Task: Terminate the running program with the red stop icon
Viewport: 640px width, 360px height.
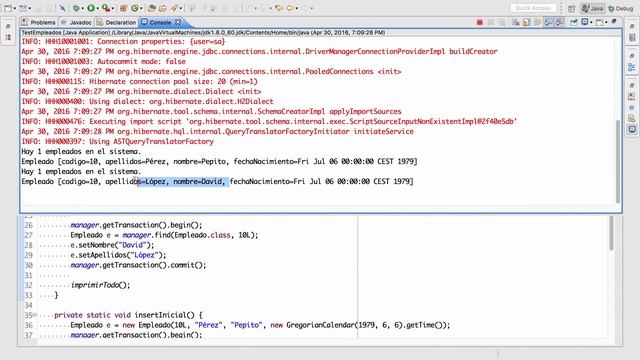Action: point(480,22)
